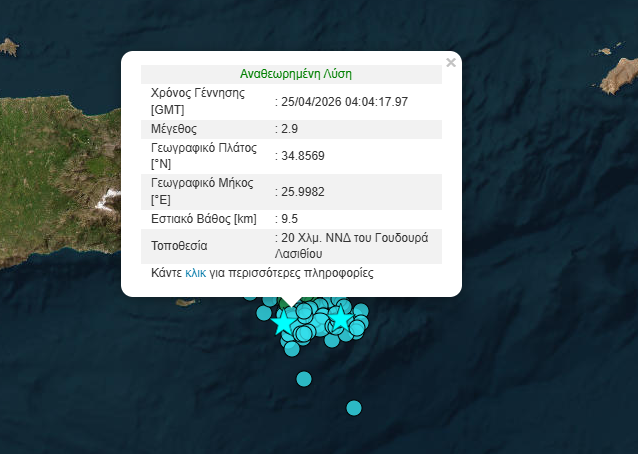Click the focal depth value 9.5
638x454 pixels.
(x=289, y=219)
